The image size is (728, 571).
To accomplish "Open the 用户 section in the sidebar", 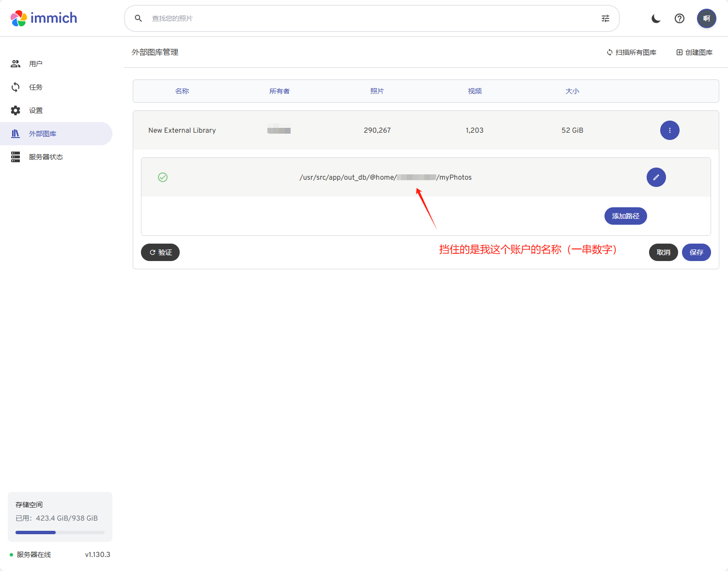I will 36,63.
